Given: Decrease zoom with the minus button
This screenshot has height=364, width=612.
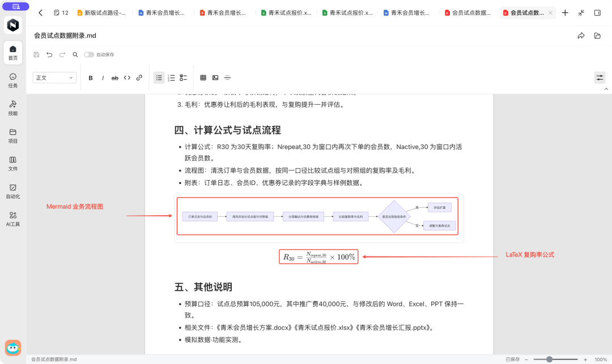Looking at the screenshot, I should 526,359.
